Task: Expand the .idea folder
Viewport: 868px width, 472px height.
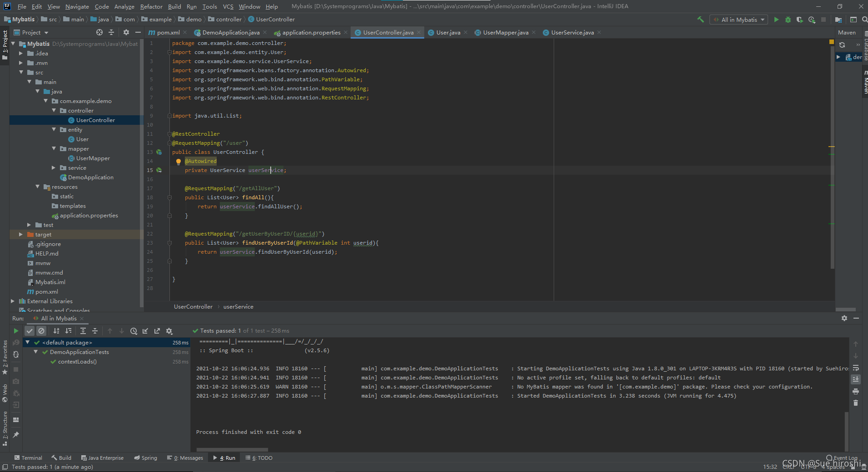Action: tap(21, 53)
